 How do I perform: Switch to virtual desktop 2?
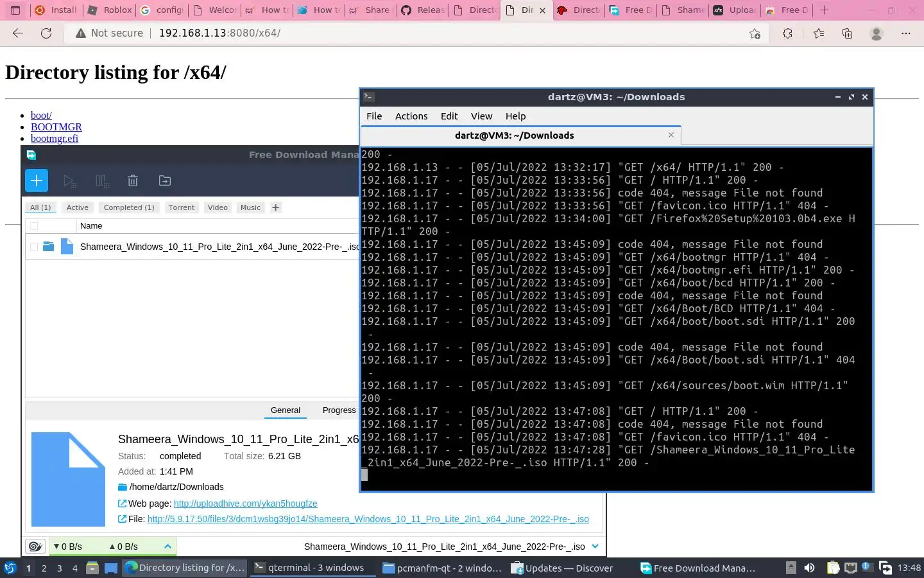coord(44,568)
